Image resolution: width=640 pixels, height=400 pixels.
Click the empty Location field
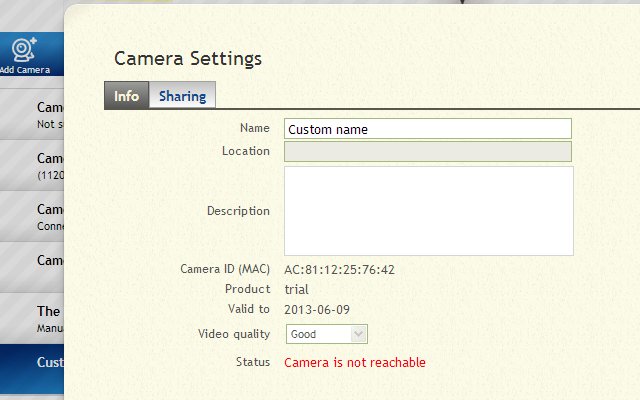coord(427,151)
